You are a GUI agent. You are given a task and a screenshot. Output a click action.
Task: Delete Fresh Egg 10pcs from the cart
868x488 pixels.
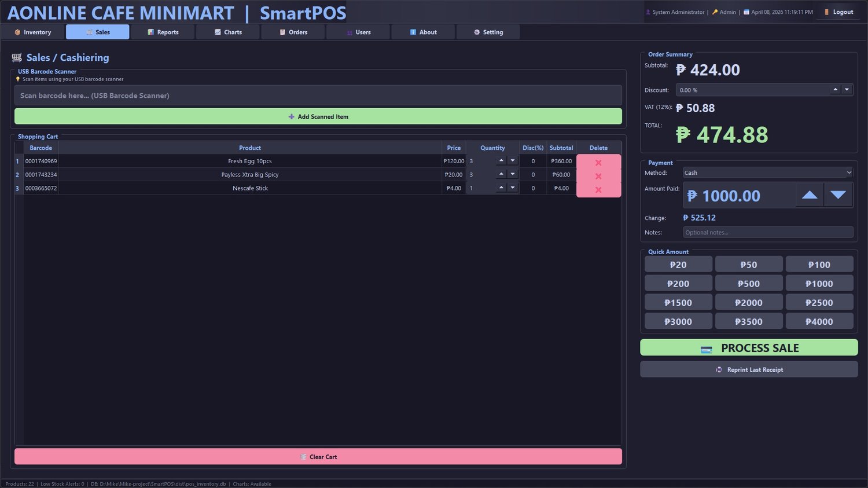point(598,162)
